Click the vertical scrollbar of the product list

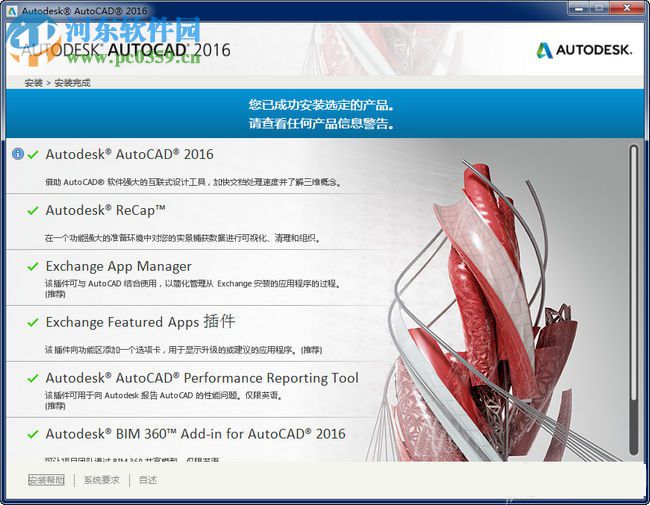[633, 299]
